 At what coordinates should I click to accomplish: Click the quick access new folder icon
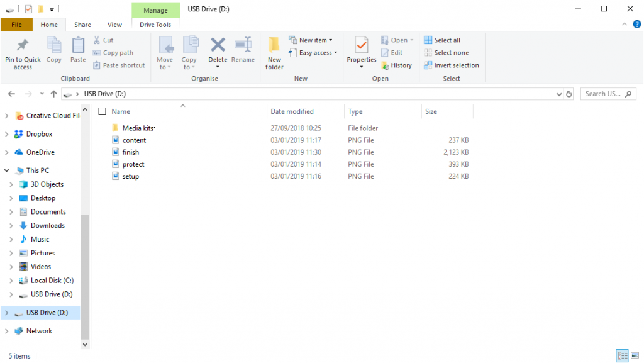[x=41, y=9]
